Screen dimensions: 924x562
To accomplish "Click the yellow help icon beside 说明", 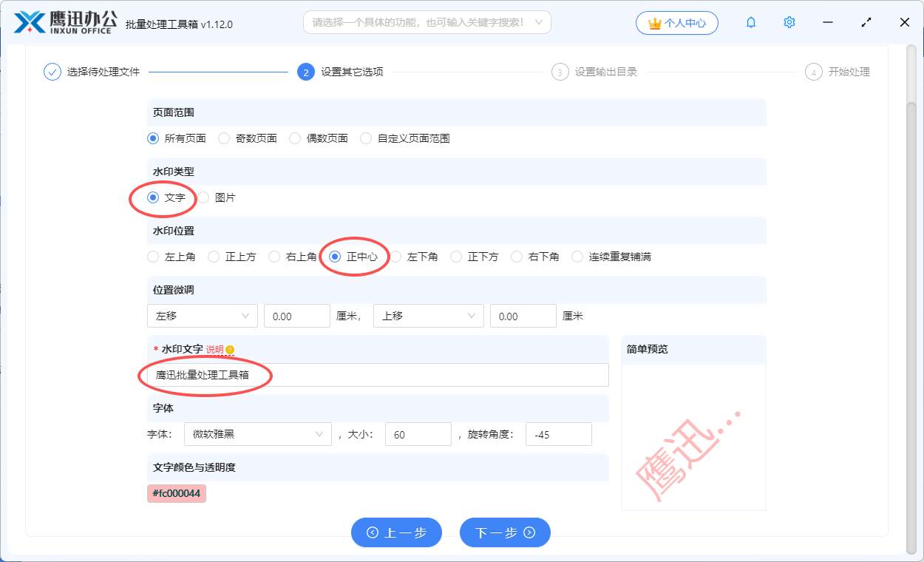I will point(230,350).
